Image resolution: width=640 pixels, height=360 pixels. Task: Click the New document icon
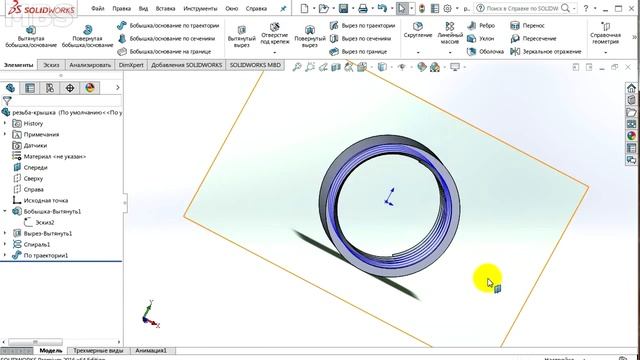tap(304, 8)
